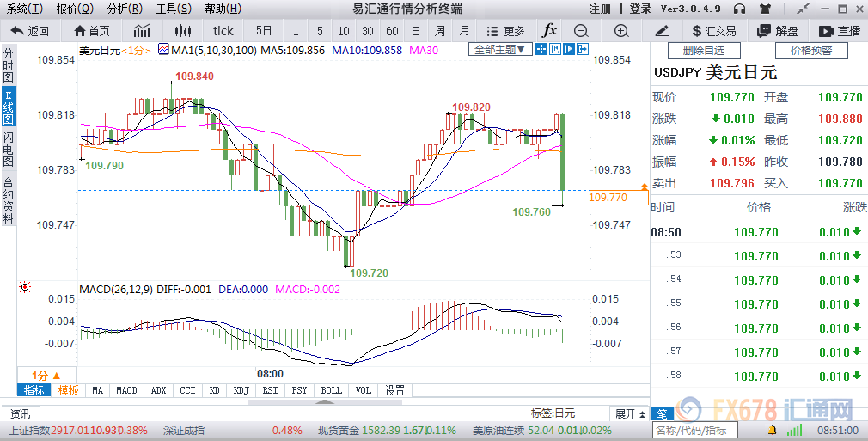The width and height of the screenshot is (868, 441).
Task: Open the candlestick chart type icon
Action: coord(182,30)
